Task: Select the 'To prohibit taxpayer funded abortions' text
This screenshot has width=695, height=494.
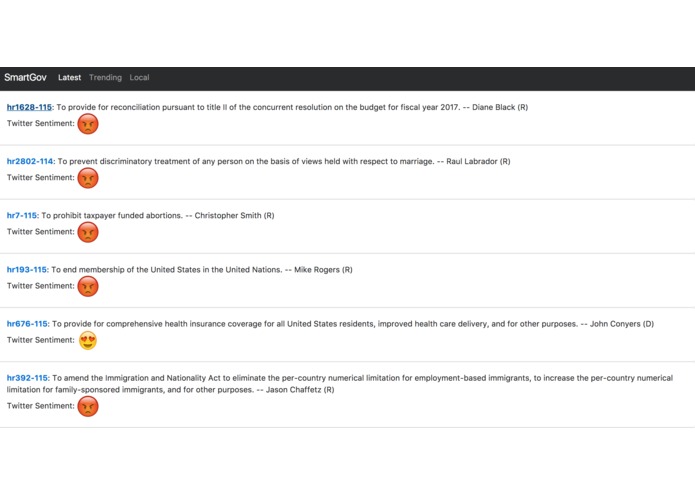Action: (112, 215)
